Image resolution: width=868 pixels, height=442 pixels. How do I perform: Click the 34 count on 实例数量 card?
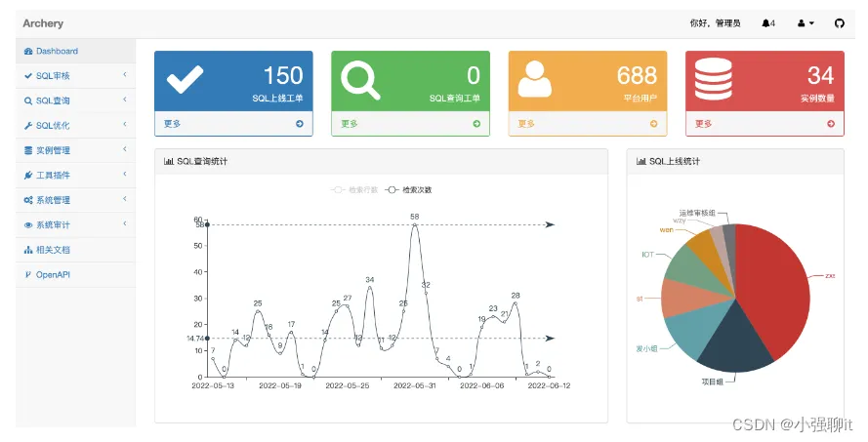820,76
